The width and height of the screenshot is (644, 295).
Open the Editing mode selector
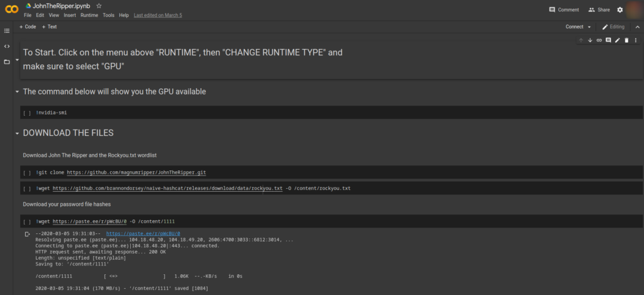[x=613, y=26]
